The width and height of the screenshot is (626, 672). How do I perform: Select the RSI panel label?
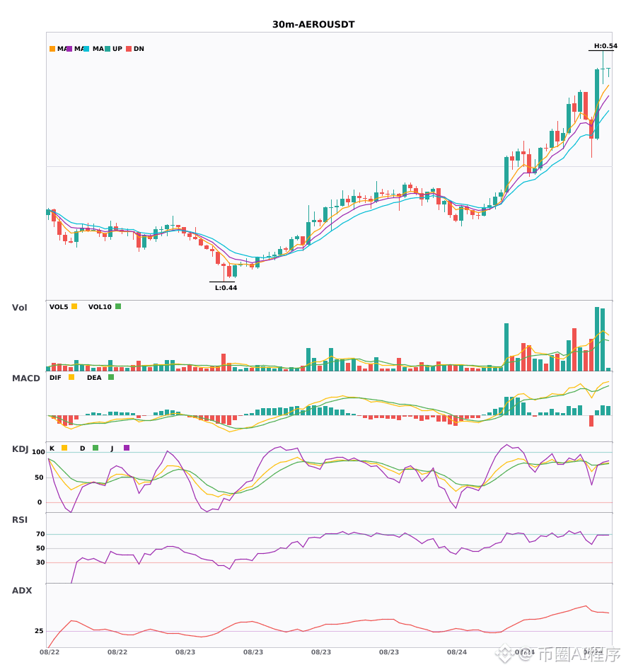(x=20, y=520)
